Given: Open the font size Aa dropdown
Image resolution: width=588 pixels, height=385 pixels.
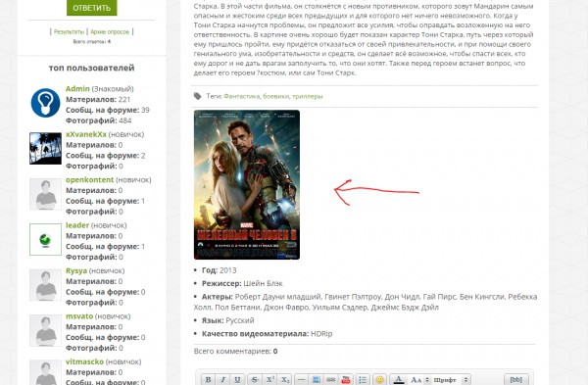Looking at the screenshot, I should [x=419, y=380].
